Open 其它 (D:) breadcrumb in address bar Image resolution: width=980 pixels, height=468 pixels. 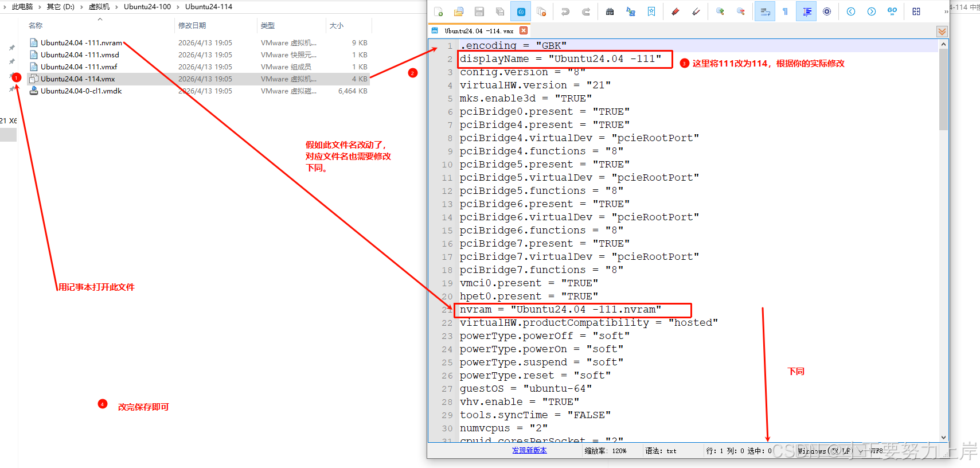pos(61,7)
